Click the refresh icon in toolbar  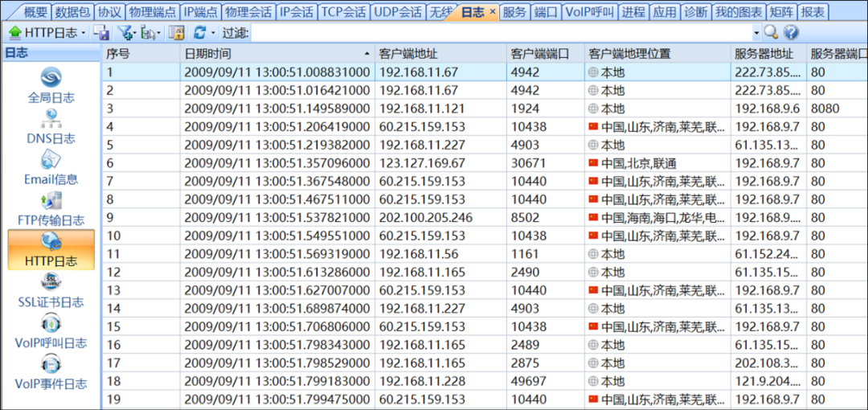coord(200,33)
